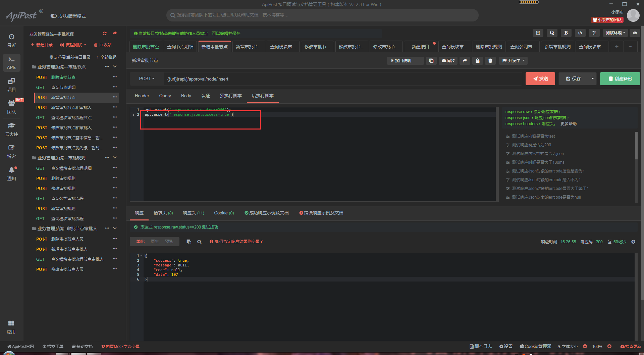Open the 开发中 status dropdown
The height and width of the screenshot is (355, 644).
pyautogui.click(x=513, y=61)
